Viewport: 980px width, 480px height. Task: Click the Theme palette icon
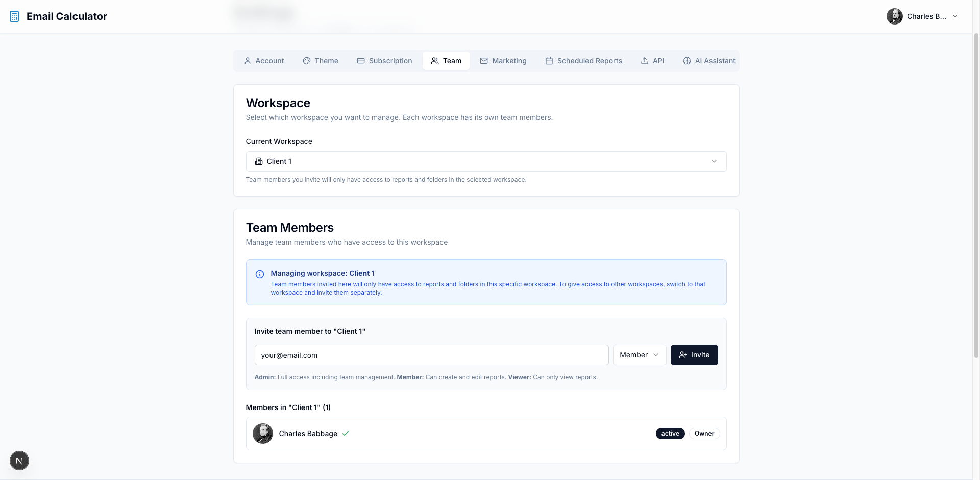click(307, 61)
